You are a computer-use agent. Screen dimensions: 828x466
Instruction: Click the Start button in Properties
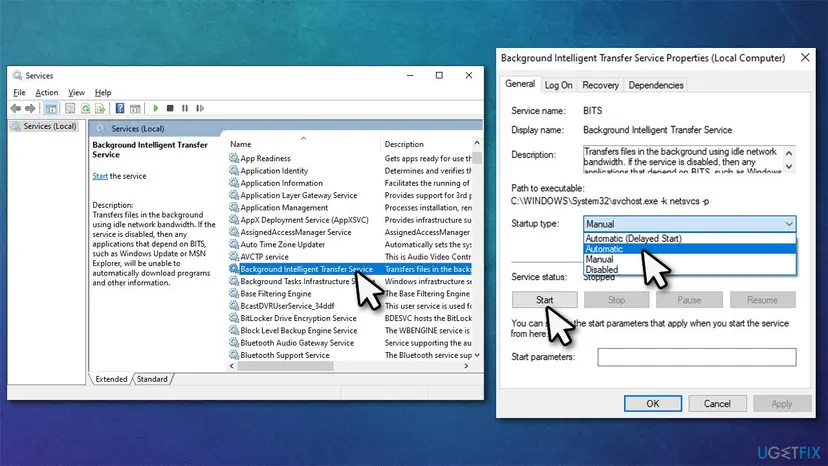click(544, 300)
